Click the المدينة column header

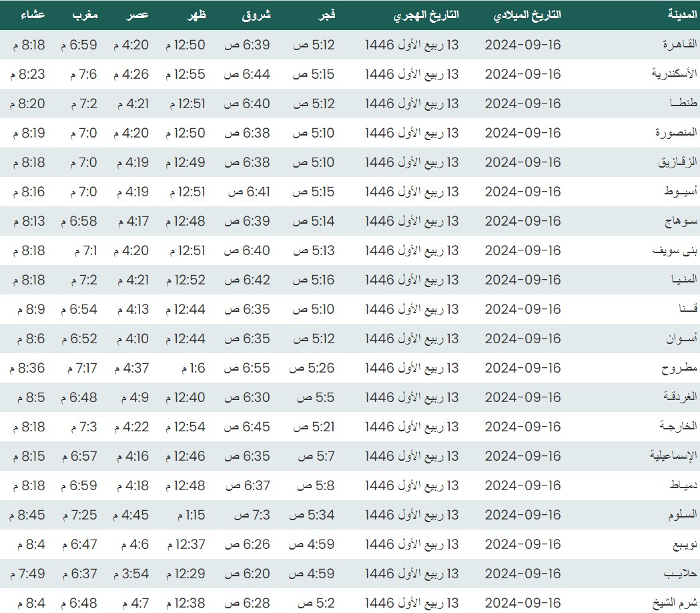682,15
